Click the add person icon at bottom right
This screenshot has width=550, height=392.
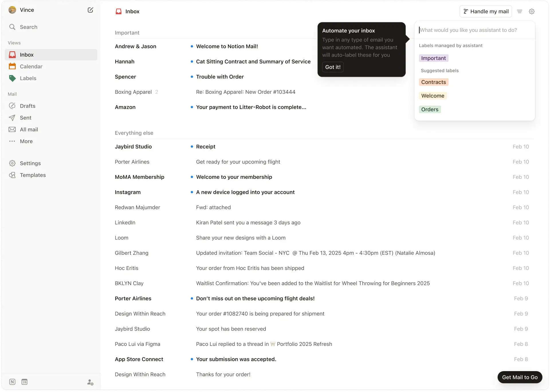[x=90, y=382]
